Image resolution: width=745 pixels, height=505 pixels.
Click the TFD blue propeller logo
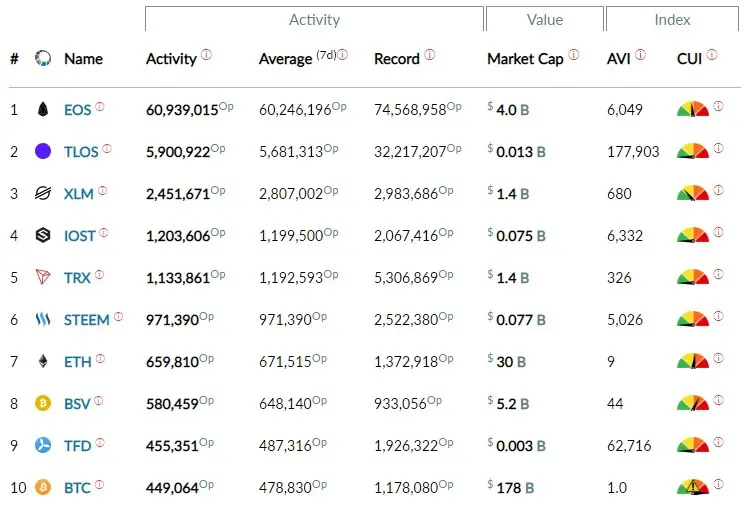pos(43,445)
